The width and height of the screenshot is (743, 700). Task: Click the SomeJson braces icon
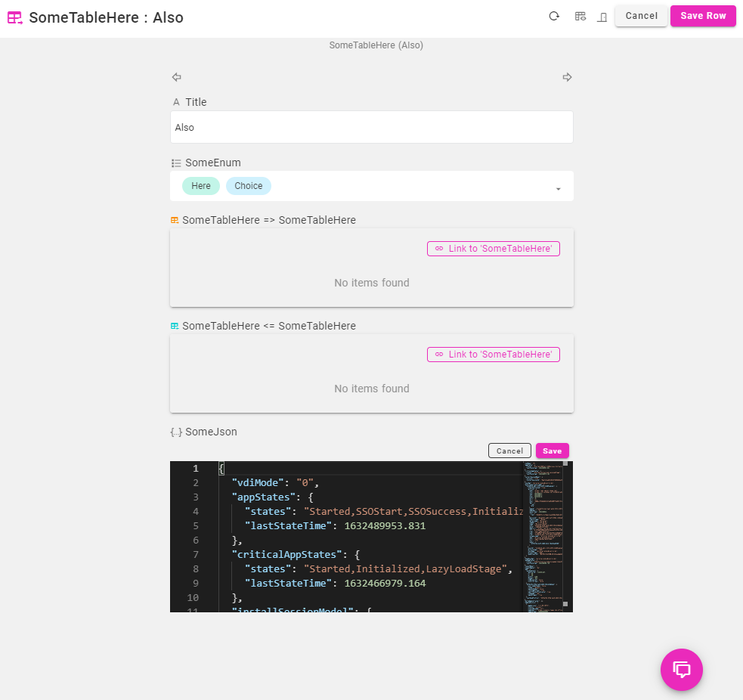tap(176, 432)
